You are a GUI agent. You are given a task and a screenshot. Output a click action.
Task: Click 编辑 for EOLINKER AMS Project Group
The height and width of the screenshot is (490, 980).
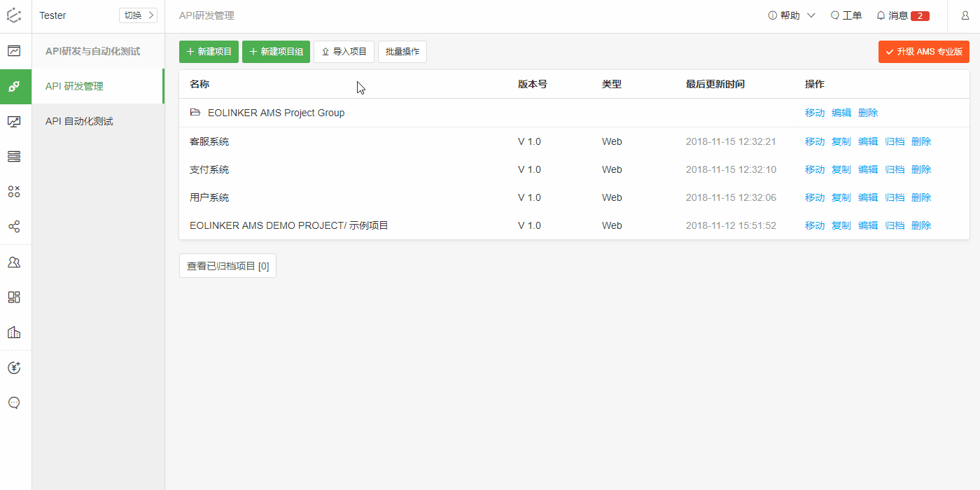tap(841, 113)
